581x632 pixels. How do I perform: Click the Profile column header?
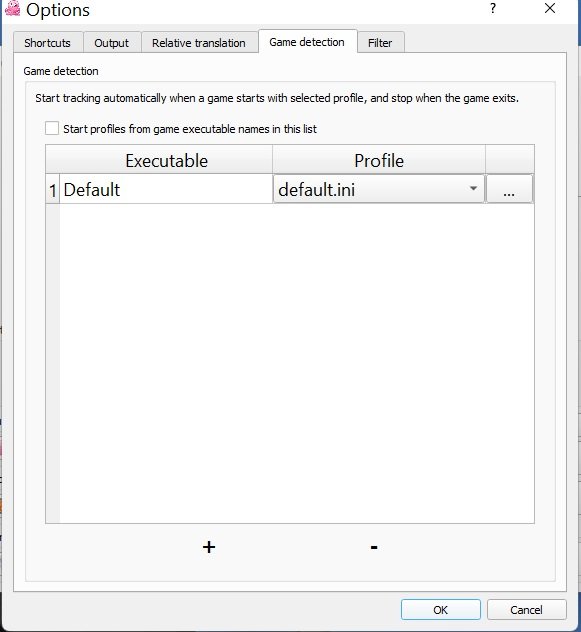(379, 160)
